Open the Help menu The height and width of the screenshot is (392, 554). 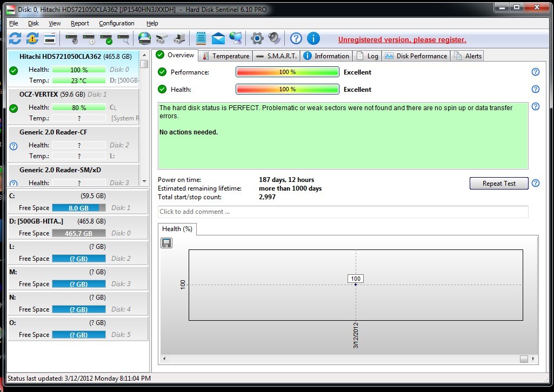[x=152, y=23]
